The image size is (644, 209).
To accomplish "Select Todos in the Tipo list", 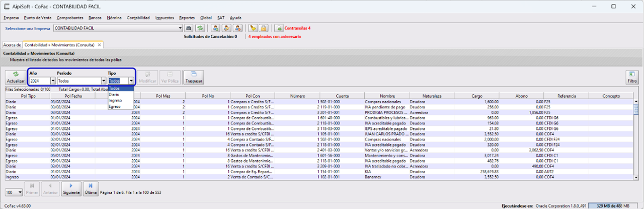I will [121, 88].
